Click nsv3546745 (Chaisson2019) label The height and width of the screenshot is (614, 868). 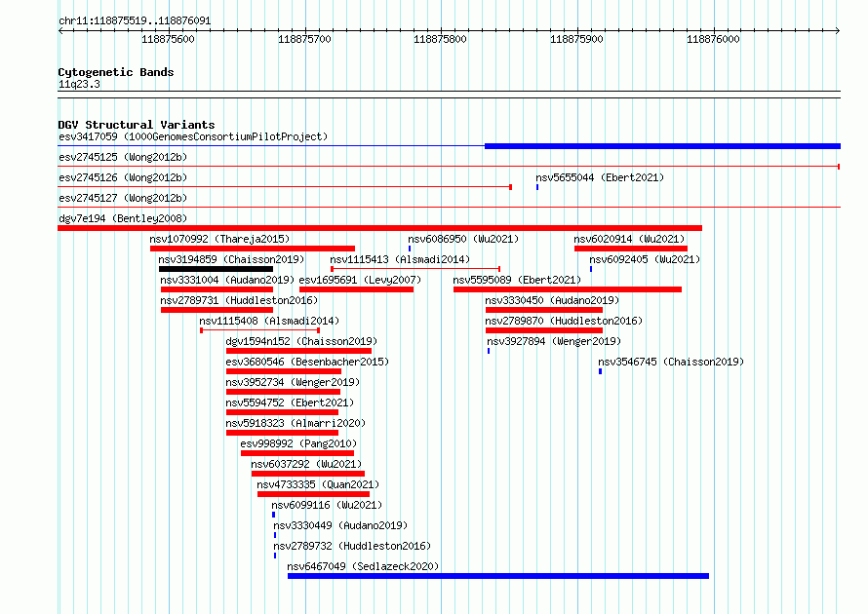point(671,362)
